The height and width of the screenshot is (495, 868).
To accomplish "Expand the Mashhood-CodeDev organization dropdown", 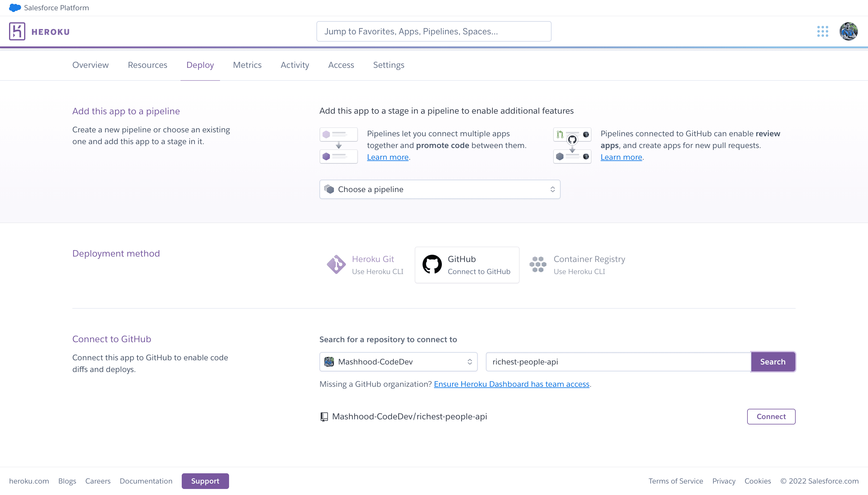I will (398, 362).
